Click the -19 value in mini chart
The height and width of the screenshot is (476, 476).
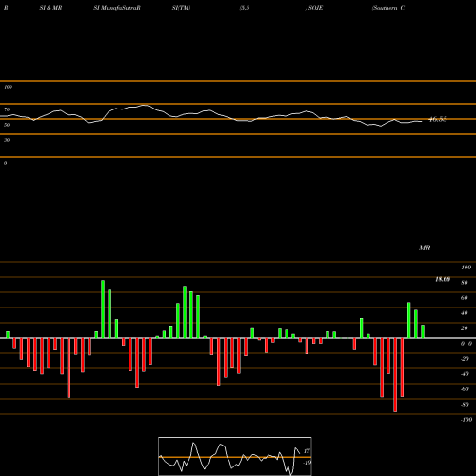tap(307, 463)
